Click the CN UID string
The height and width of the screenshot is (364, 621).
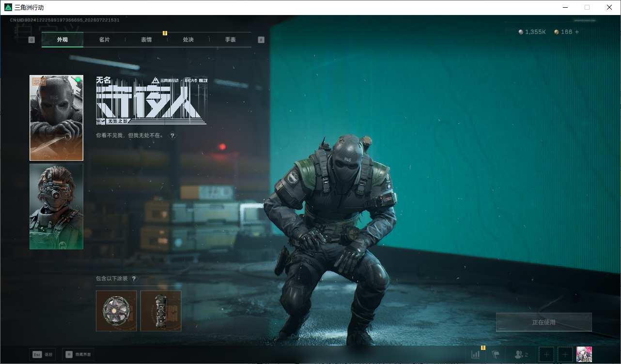65,20
